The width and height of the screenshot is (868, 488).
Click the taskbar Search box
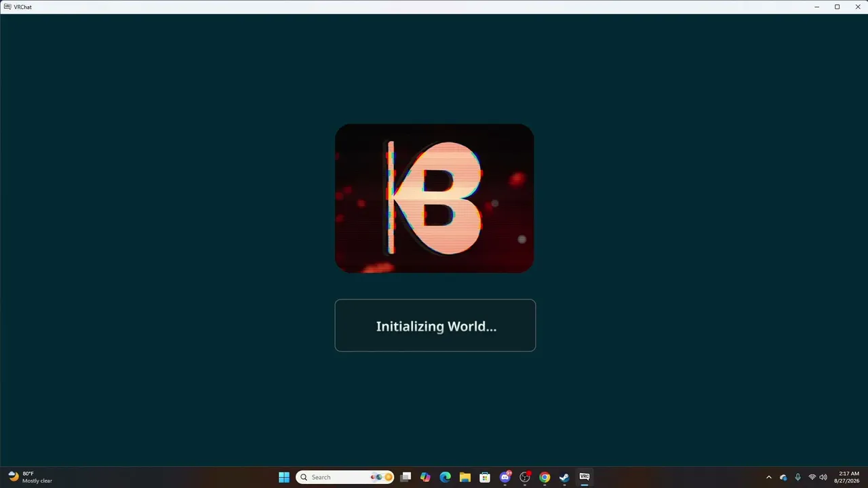[x=344, y=477]
